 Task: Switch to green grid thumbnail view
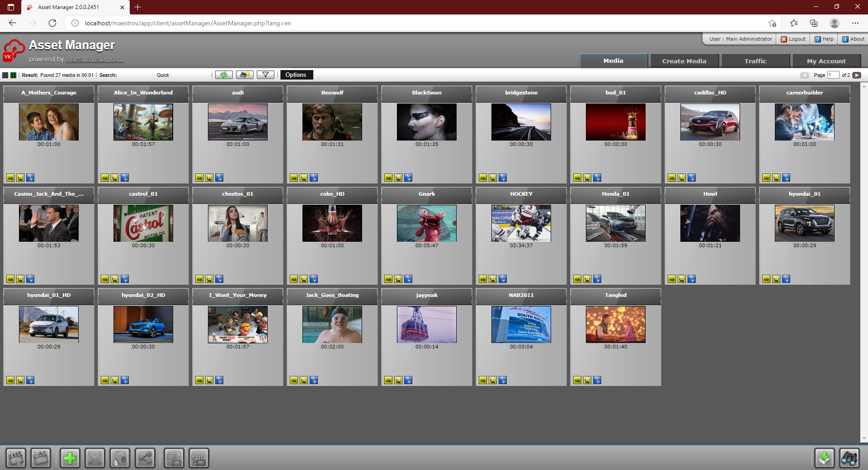point(13,75)
